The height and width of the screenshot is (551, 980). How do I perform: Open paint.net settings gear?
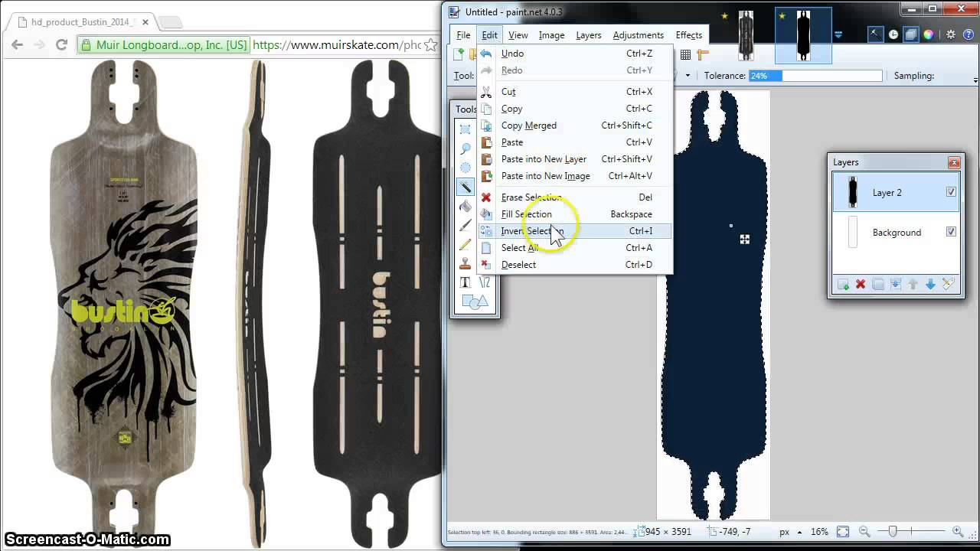coord(951,34)
